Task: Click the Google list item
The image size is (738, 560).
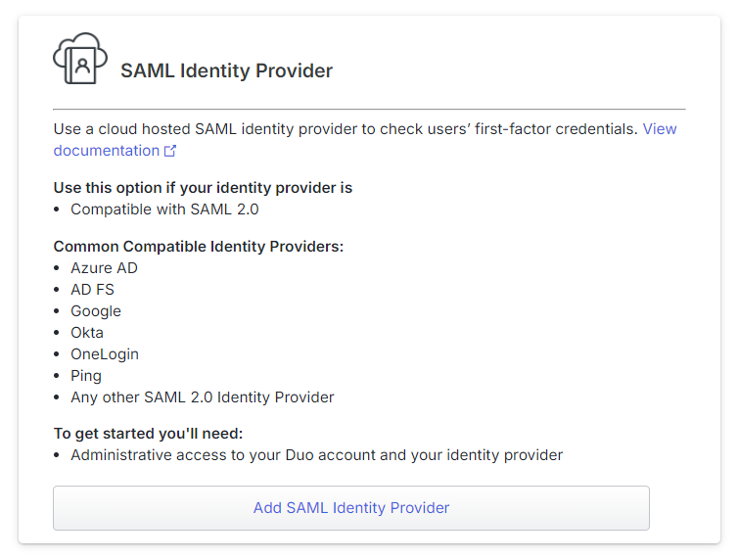Action: coord(96,311)
